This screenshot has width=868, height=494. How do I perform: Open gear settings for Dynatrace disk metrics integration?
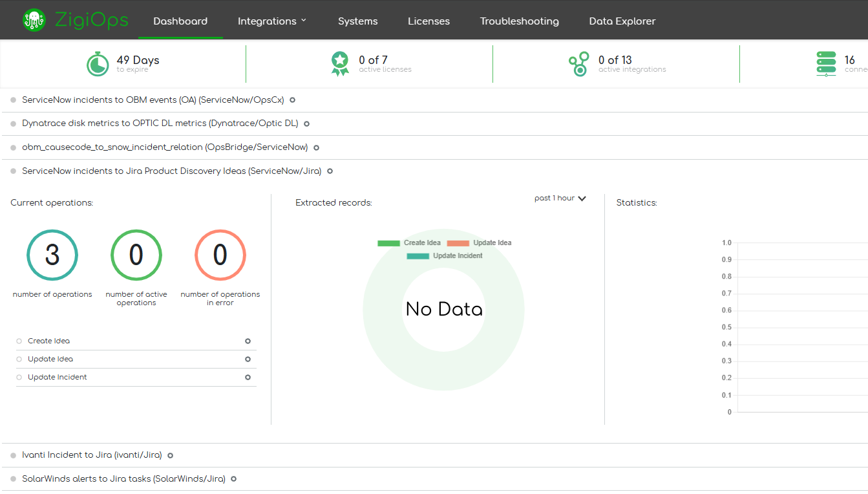(x=306, y=124)
